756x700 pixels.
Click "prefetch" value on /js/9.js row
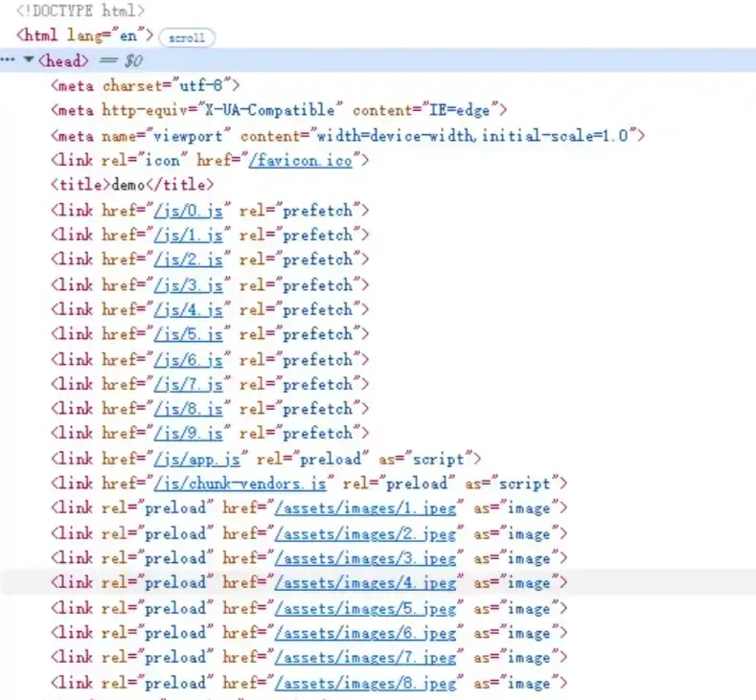click(x=318, y=433)
